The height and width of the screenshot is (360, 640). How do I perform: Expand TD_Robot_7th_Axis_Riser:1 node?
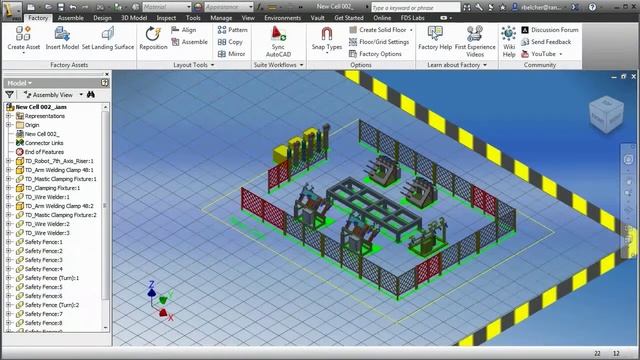8,161
